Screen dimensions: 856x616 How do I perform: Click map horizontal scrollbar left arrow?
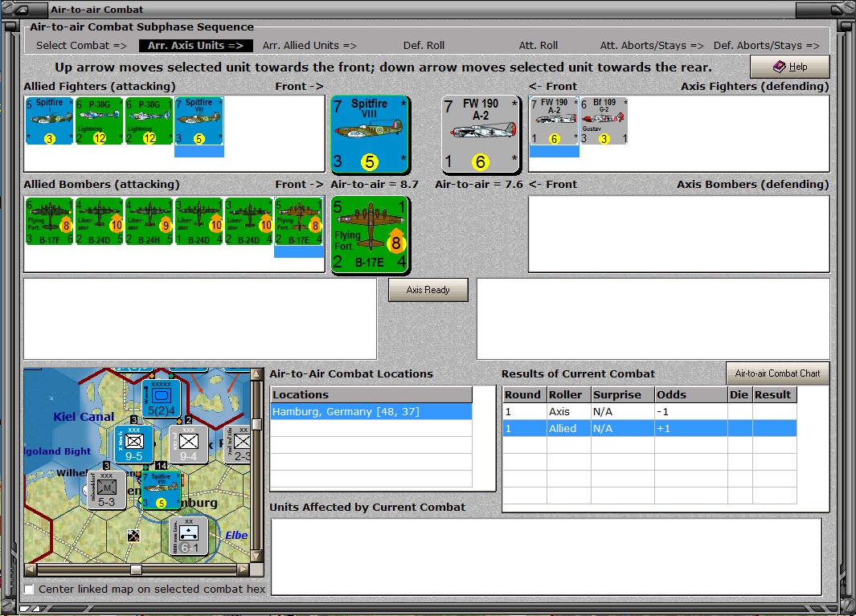[x=31, y=569]
